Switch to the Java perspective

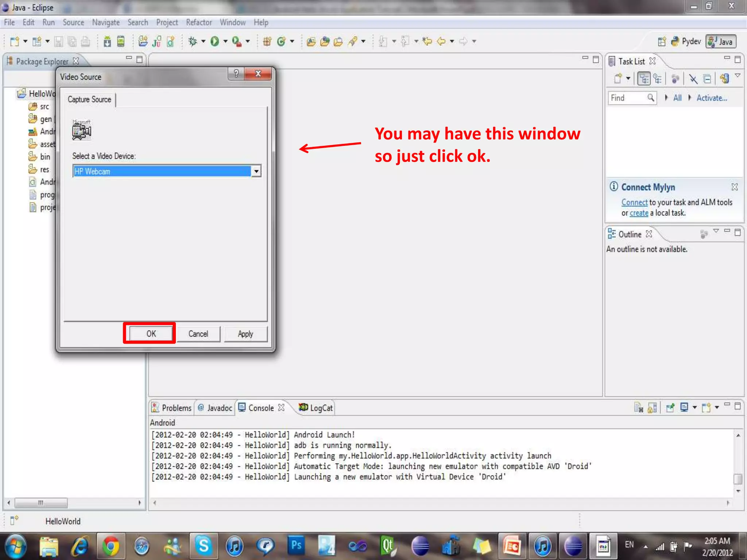coord(721,42)
